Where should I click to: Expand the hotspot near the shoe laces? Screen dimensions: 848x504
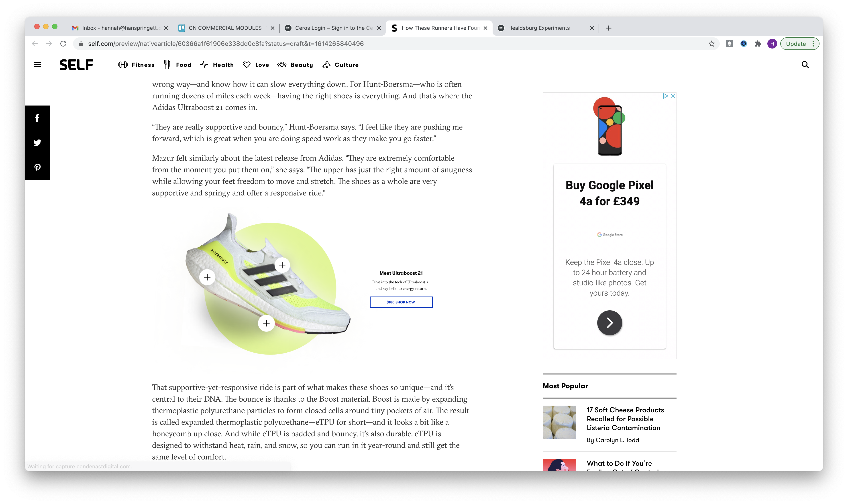pyautogui.click(x=282, y=265)
